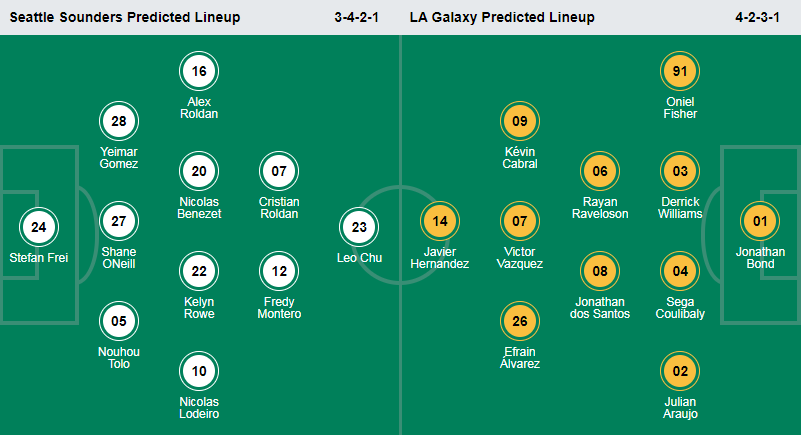
Task: Select the Seattle Sounders Predicted Lineup header
Action: point(125,17)
